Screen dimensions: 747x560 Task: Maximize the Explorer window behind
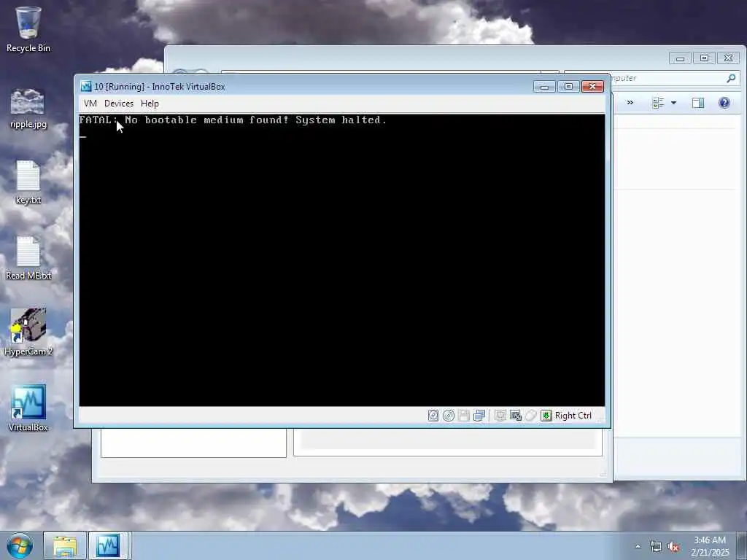704,58
